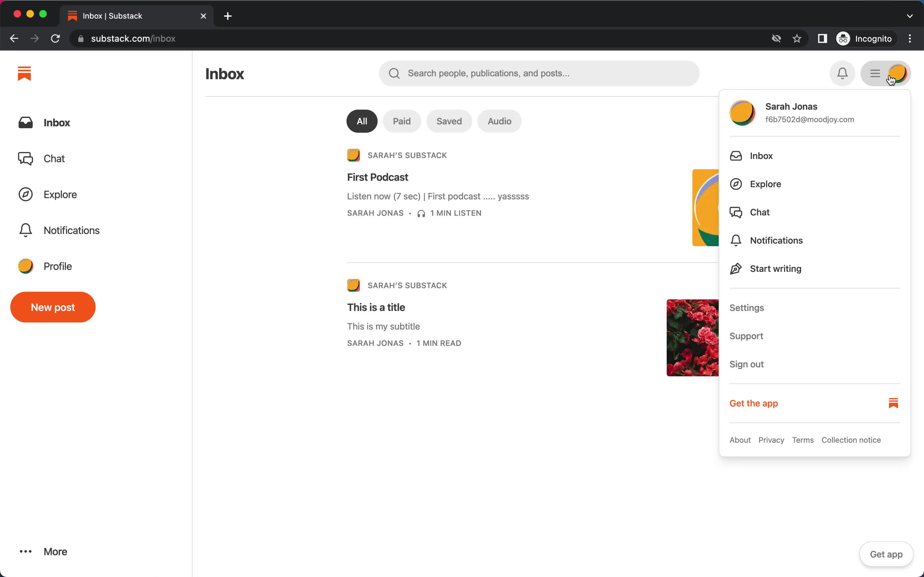This screenshot has height=577, width=924.
Task: Click Sign out from dropdown menu
Action: point(746,364)
